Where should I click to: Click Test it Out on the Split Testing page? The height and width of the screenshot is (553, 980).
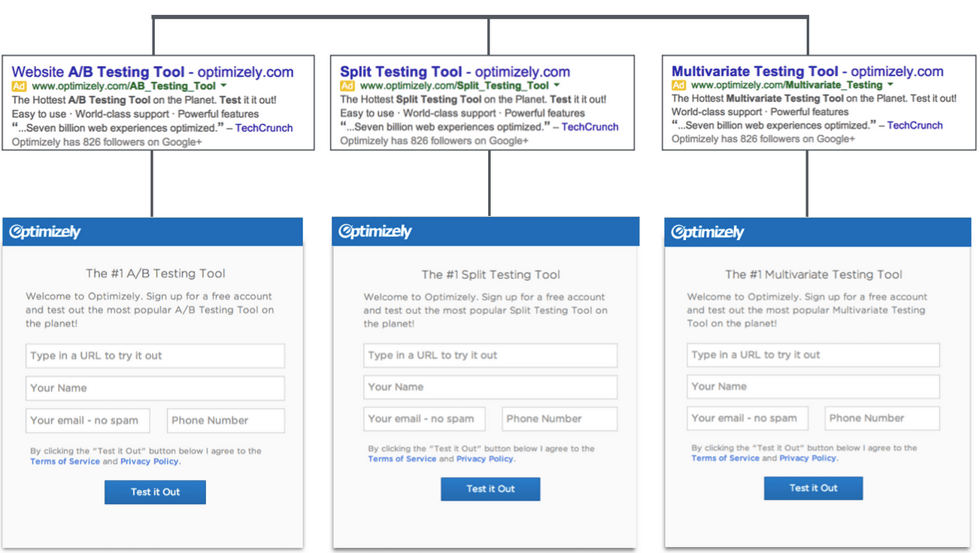490,489
